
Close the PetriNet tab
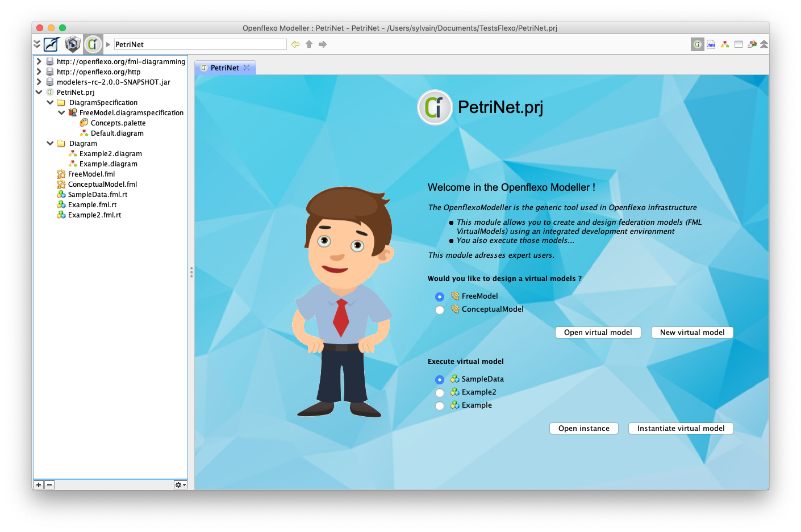247,68
